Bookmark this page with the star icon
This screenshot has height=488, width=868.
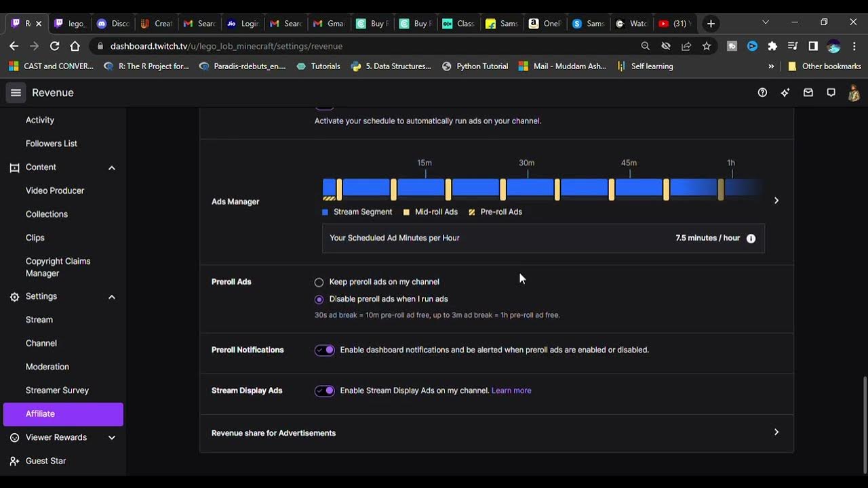click(x=707, y=46)
